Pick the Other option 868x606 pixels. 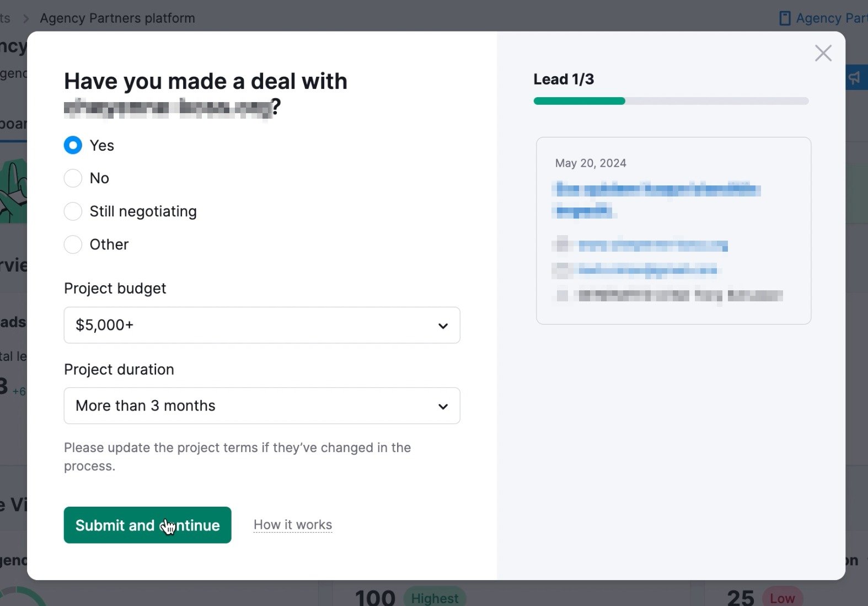[x=72, y=244]
